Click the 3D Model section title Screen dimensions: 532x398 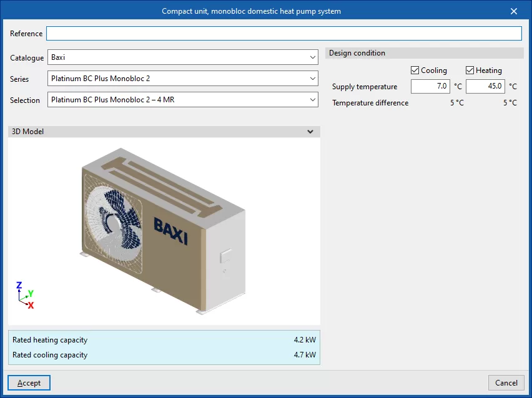coord(28,132)
